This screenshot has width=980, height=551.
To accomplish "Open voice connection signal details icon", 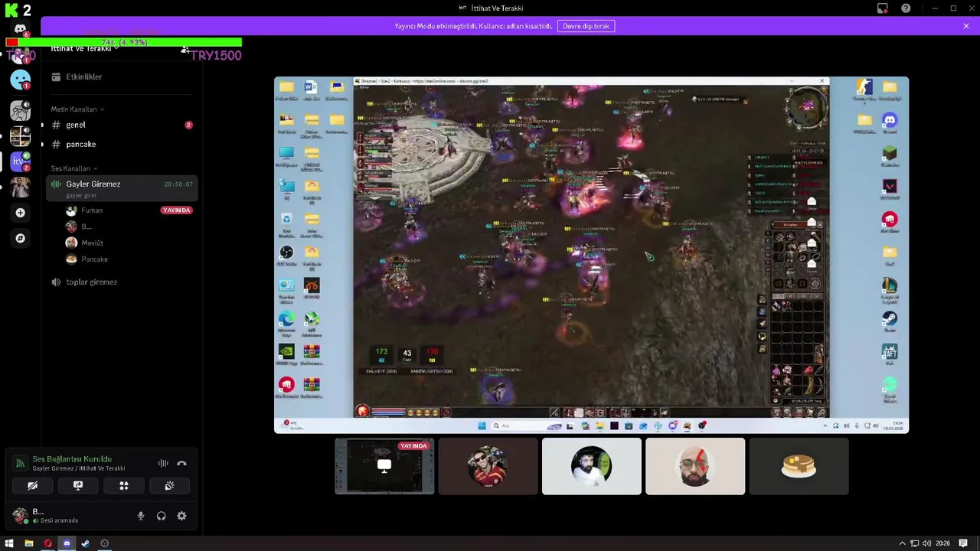I will pyautogui.click(x=21, y=463).
